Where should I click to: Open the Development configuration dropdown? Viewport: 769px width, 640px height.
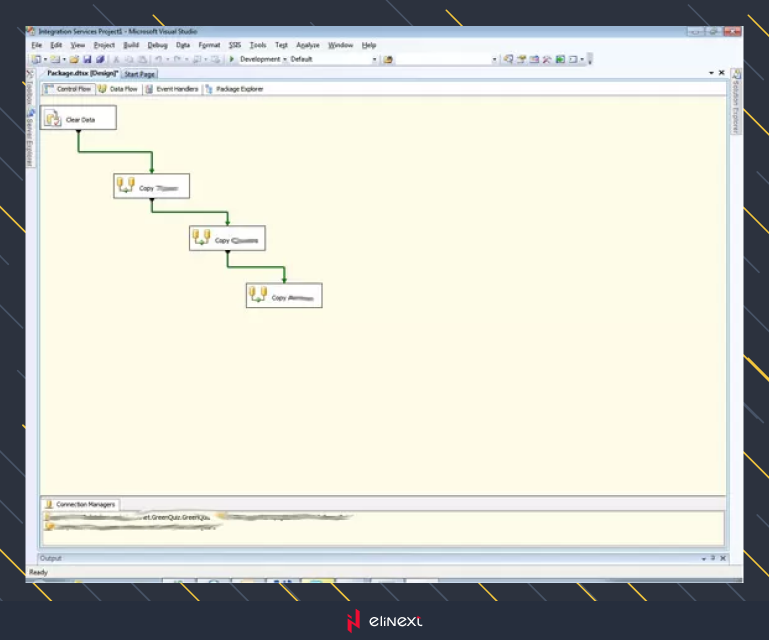click(x=284, y=59)
